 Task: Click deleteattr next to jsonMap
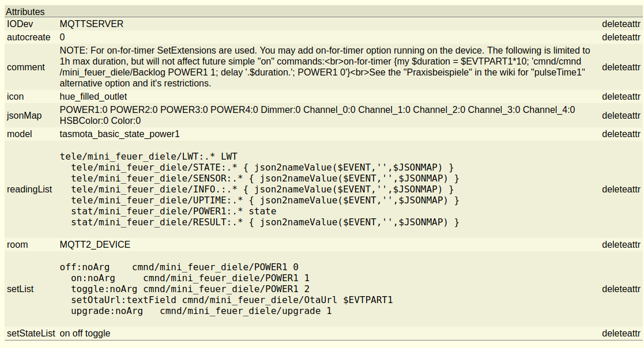click(621, 116)
